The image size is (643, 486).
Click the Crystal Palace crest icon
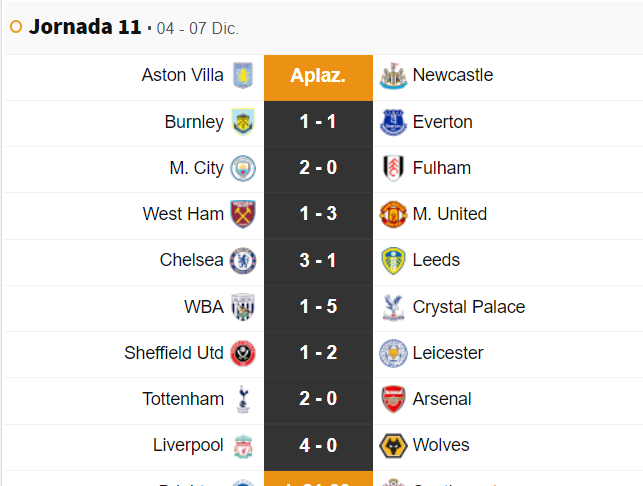point(393,307)
